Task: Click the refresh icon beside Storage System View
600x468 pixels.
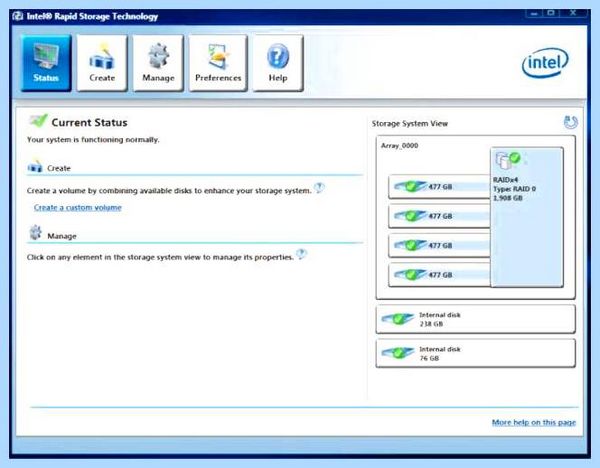Action: 571,122
